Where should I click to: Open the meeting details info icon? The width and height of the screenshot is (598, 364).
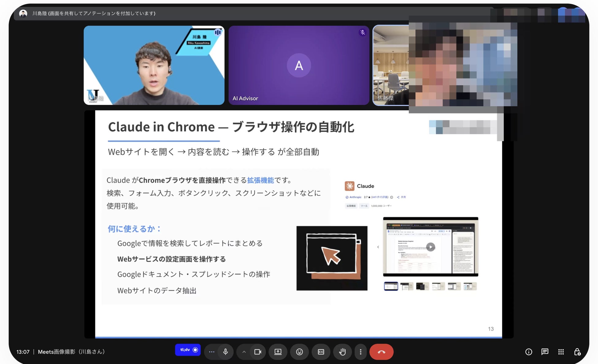(x=528, y=352)
